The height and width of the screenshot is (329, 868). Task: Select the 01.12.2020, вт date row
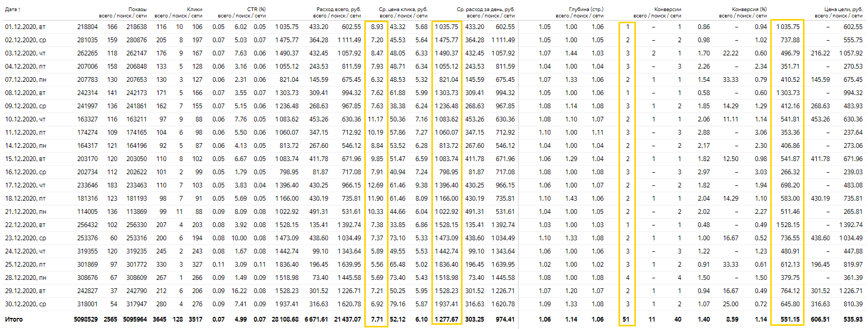[26, 26]
